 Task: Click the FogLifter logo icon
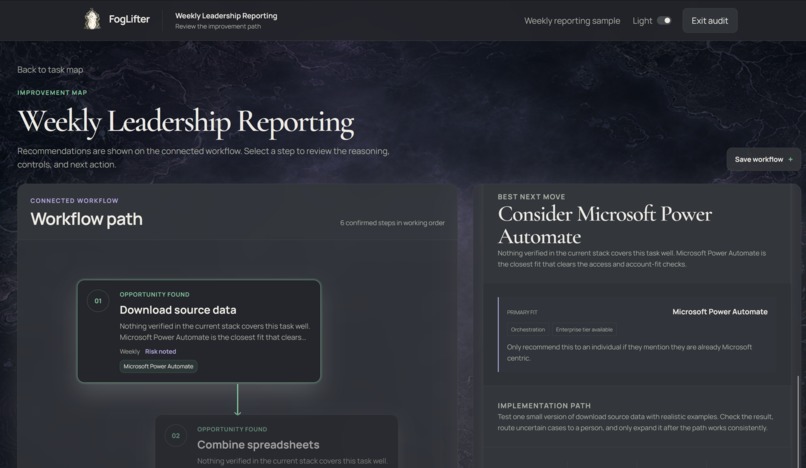(92, 20)
